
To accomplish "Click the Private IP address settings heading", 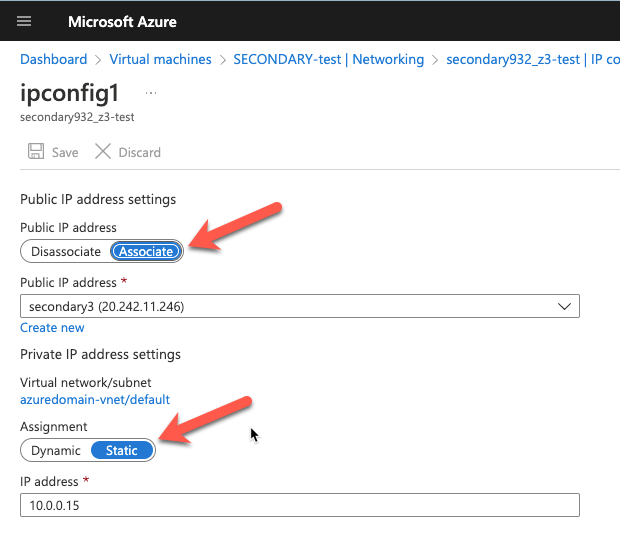I will click(x=100, y=354).
